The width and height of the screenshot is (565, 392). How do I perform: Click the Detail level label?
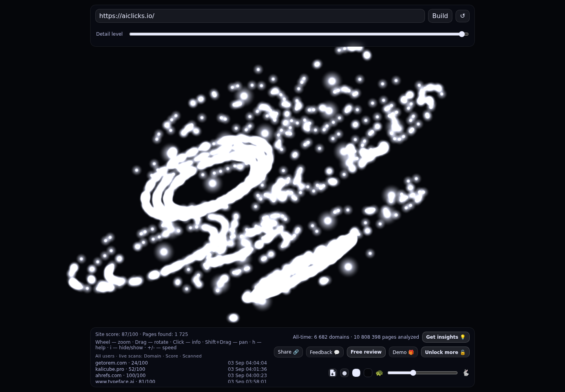pyautogui.click(x=109, y=34)
